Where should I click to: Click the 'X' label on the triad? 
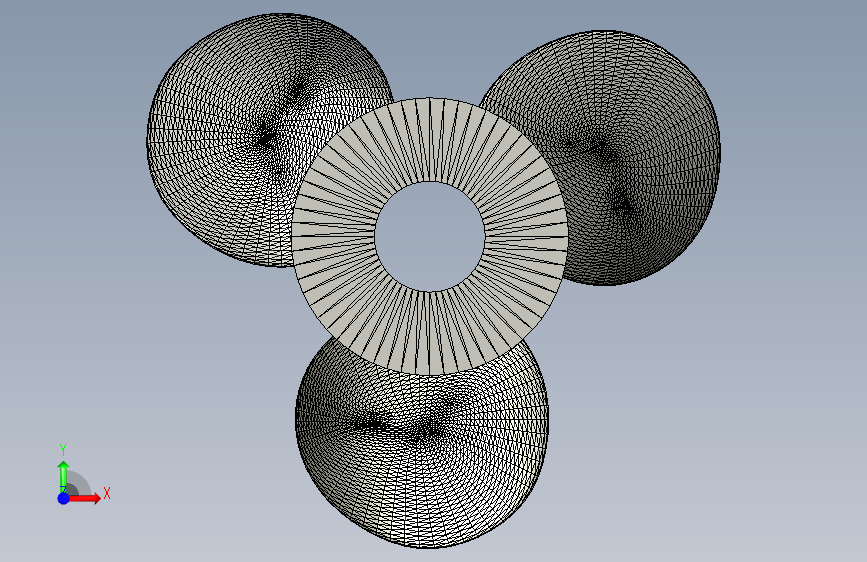(107, 493)
